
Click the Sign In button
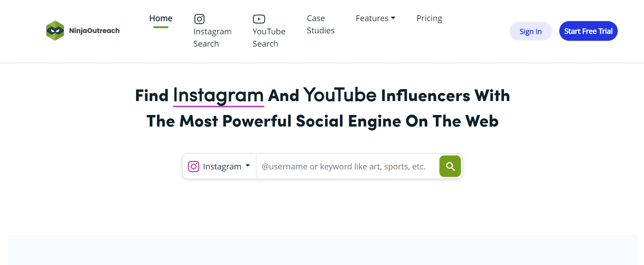click(x=530, y=31)
